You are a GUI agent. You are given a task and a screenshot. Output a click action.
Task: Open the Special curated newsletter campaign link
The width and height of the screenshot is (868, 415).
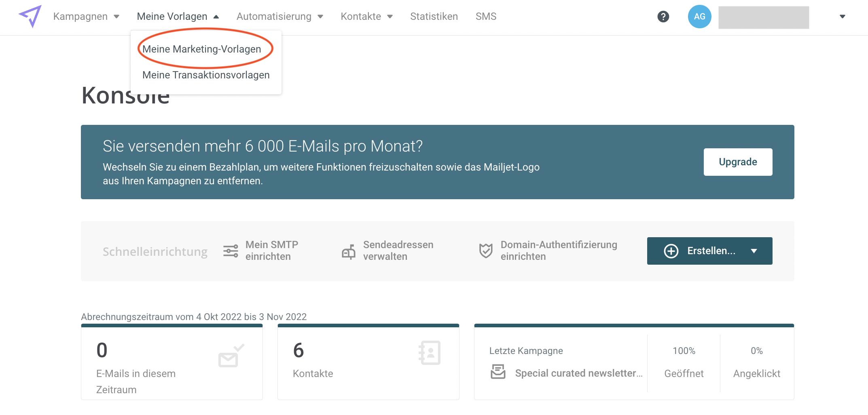(578, 373)
